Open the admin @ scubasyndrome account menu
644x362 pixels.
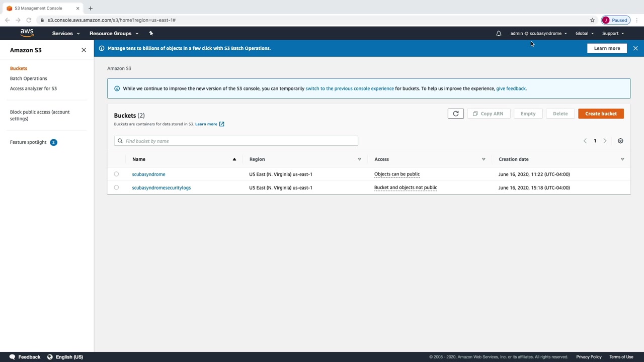tap(538, 33)
